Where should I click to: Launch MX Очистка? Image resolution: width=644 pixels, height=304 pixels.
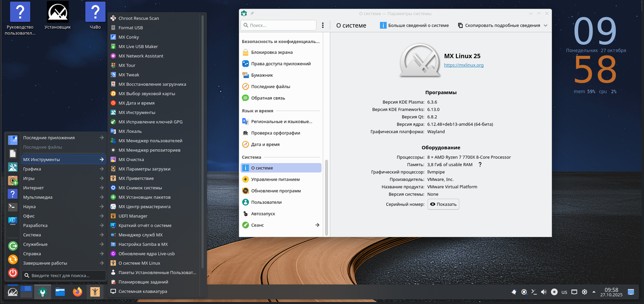point(154,160)
